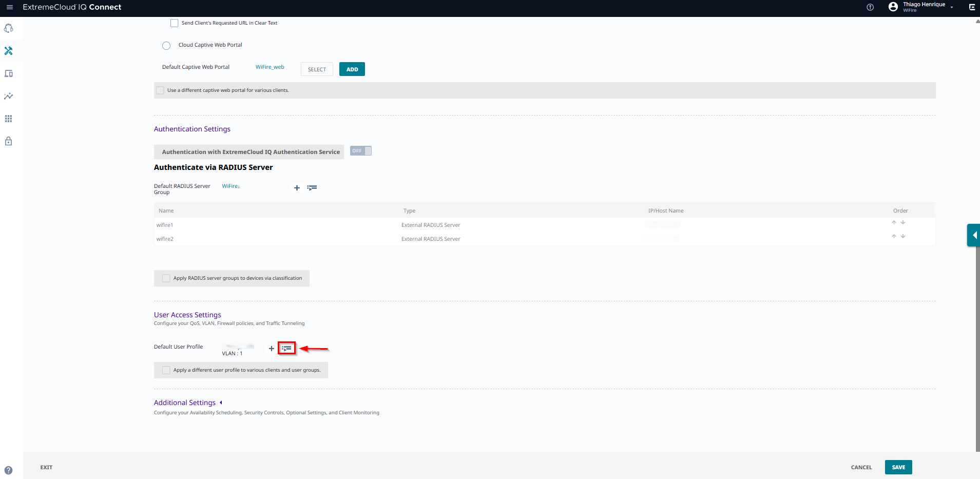Open the analytics chart icon in sidebar
Viewport: 980px width, 479px height.
[9, 96]
